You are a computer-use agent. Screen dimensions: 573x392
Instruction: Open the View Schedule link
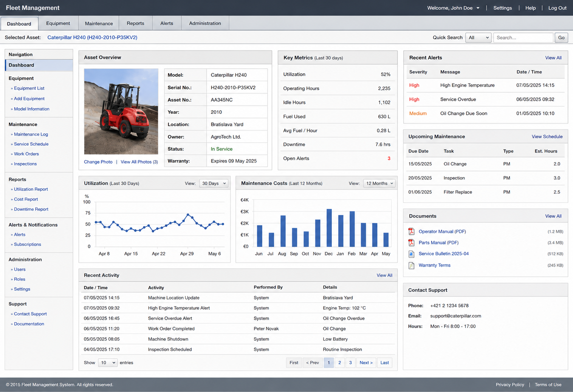[x=547, y=137]
